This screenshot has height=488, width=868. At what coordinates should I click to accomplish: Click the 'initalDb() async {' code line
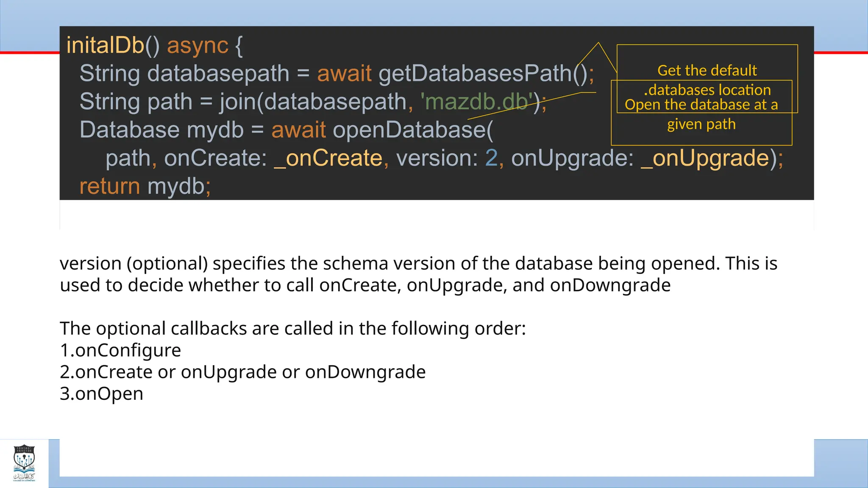coord(155,45)
